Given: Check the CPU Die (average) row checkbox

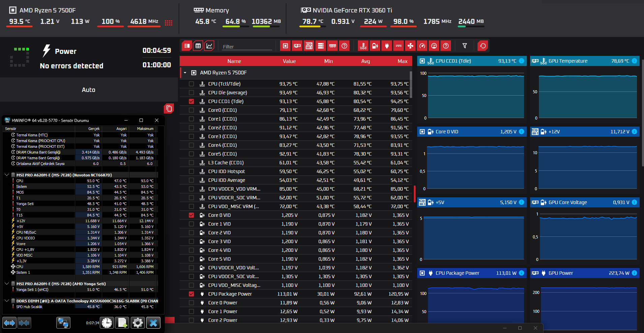Looking at the screenshot, I should coord(191,93).
